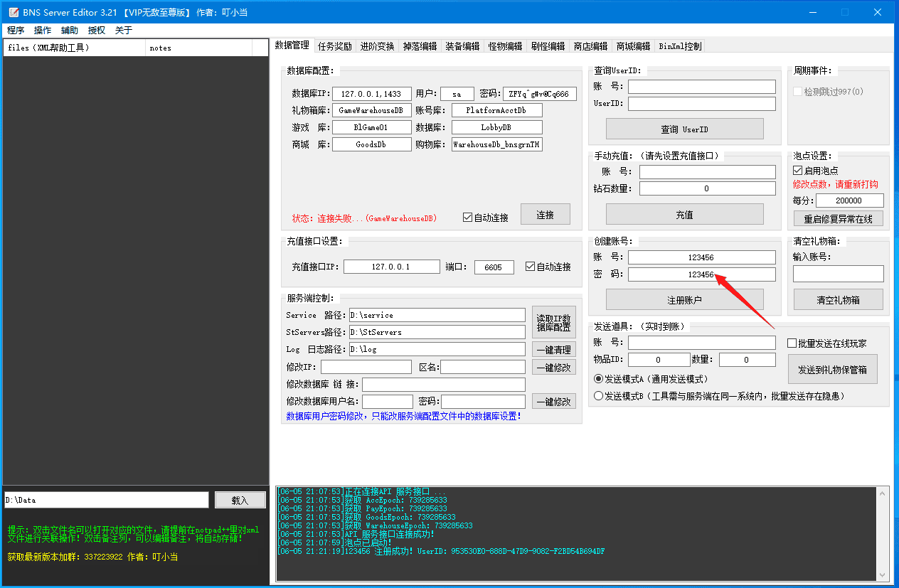Click the 连接 button to connect database

pyautogui.click(x=545, y=213)
